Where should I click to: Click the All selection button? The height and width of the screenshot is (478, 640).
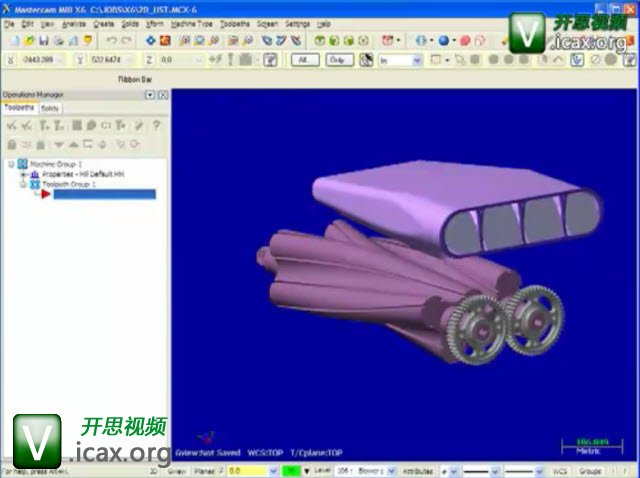(305, 60)
